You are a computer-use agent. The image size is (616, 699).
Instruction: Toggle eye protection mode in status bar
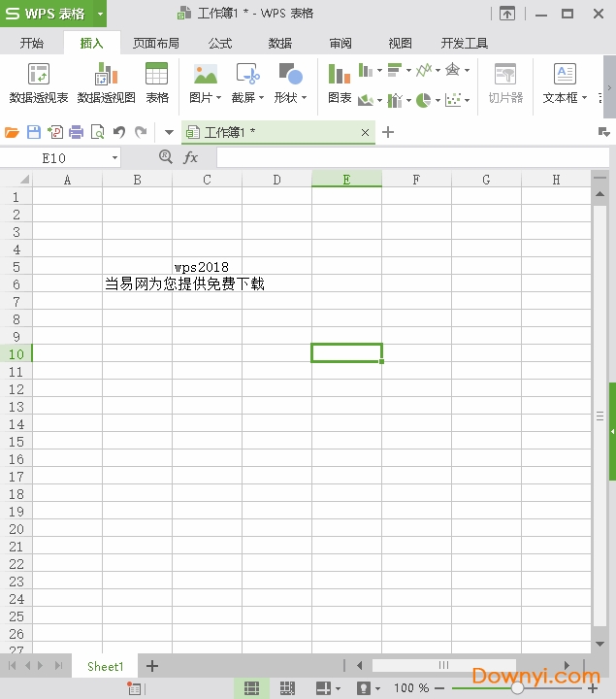pos(363,687)
